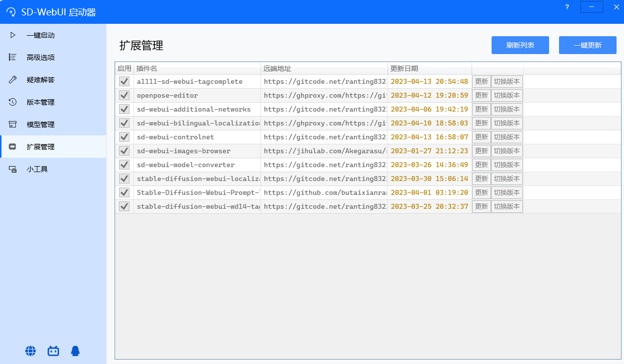Select 扩展管理 sidebar entry
The width and height of the screenshot is (624, 364).
pyautogui.click(x=53, y=147)
